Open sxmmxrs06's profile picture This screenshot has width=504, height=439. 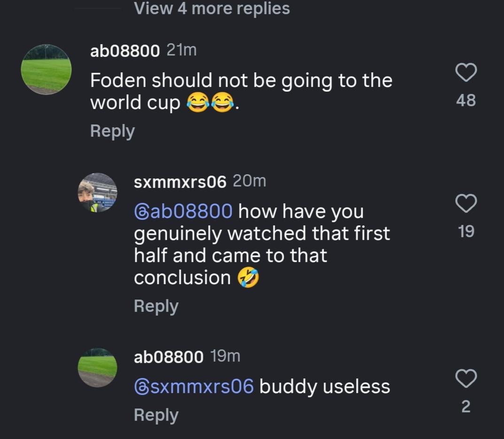97,193
